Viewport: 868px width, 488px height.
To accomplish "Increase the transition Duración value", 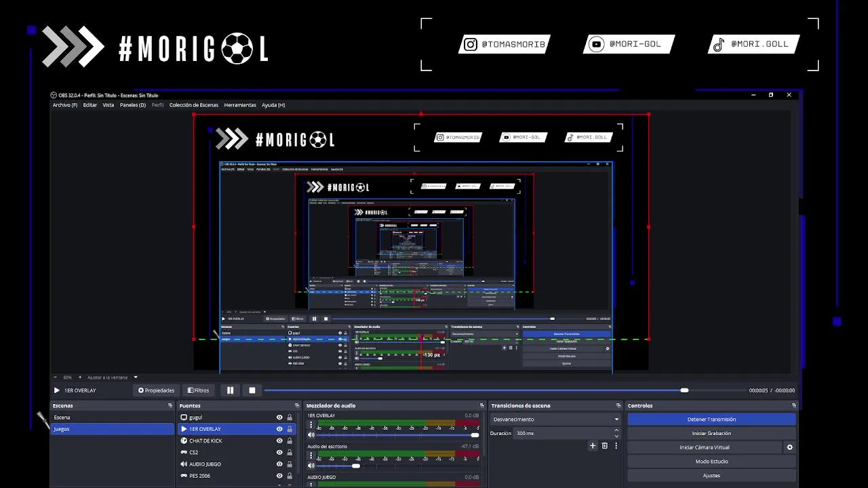I will [x=616, y=430].
